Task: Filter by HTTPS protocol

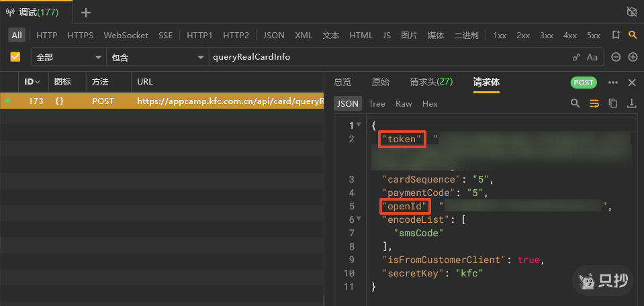Action: 81,36
